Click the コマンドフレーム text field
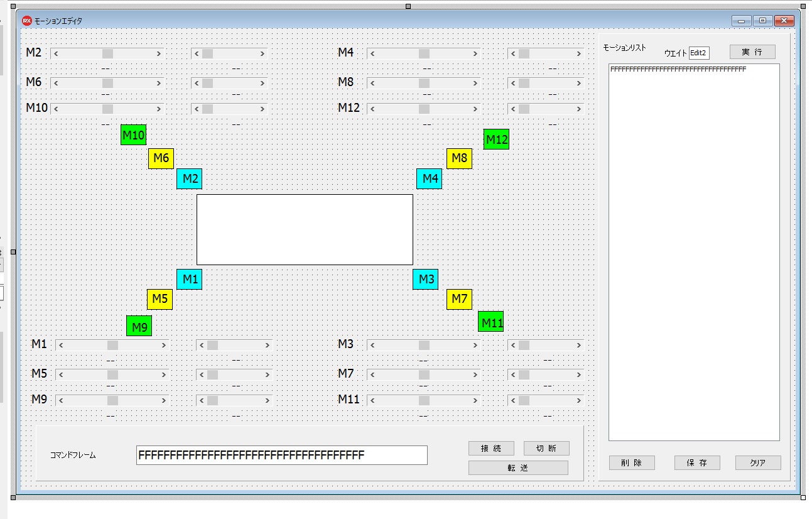 281,456
